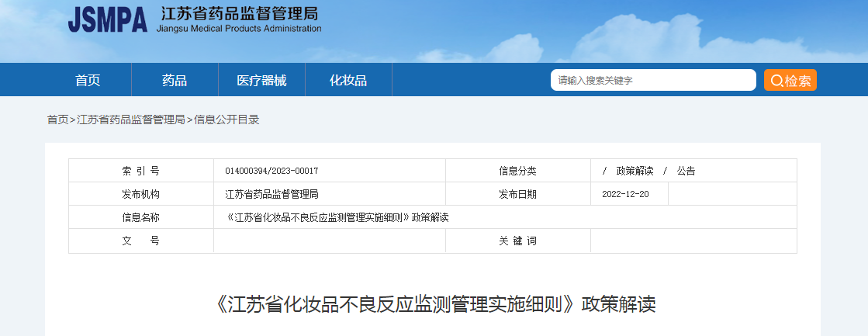Screen dimensions: 868x336
Task: Click the orange 检索 search button
Action: [x=790, y=80]
